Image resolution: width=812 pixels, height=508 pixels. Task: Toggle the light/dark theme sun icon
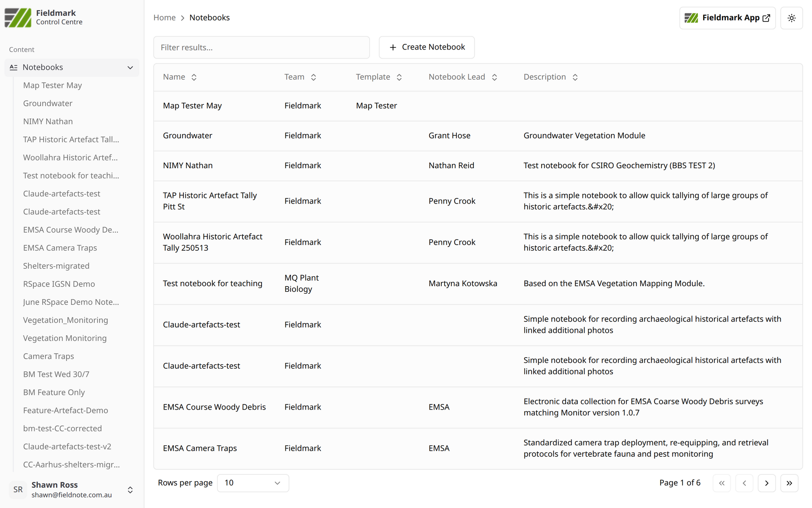click(791, 18)
